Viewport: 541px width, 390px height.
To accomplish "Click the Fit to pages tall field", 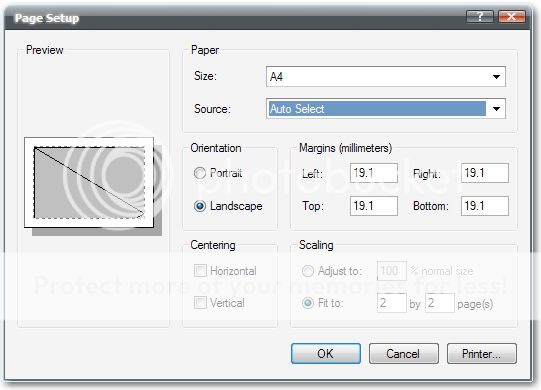I will pos(440,303).
